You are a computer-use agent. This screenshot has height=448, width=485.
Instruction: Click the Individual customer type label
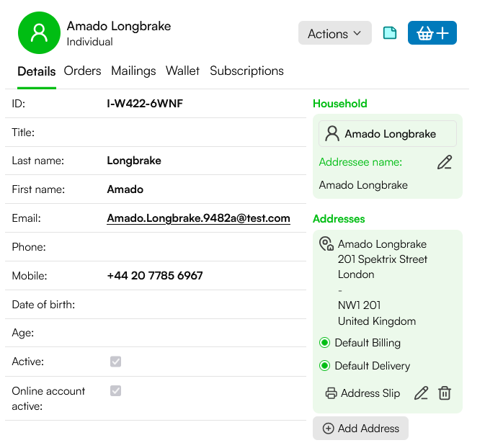(89, 42)
